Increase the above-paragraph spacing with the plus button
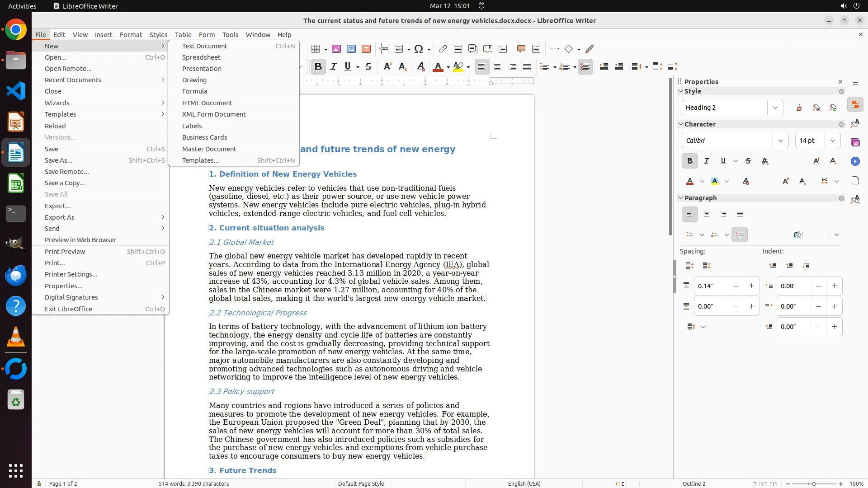The image size is (868, 488). click(751, 286)
